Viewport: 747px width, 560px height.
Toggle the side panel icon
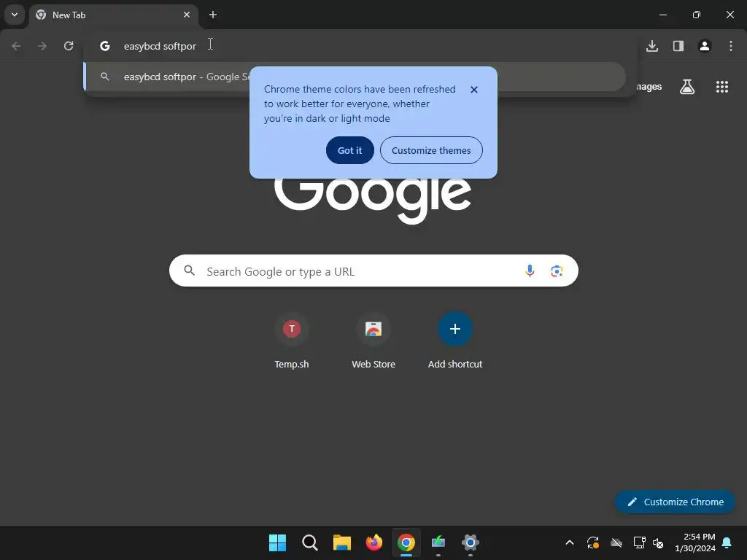coord(678,46)
